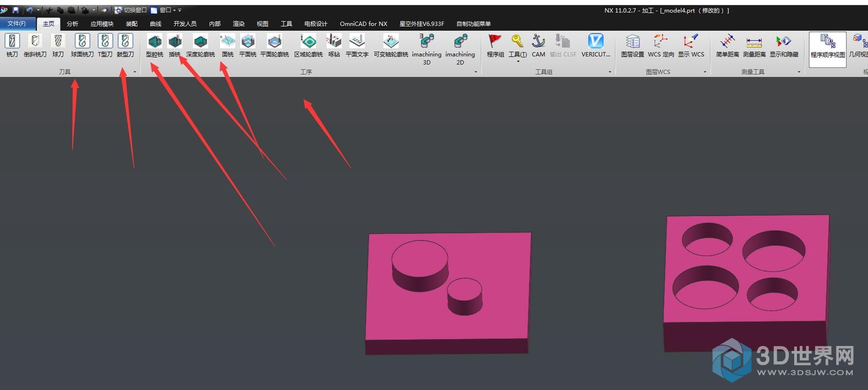
Task: Click the save icon in quick access toolbar
Action: tap(15, 10)
